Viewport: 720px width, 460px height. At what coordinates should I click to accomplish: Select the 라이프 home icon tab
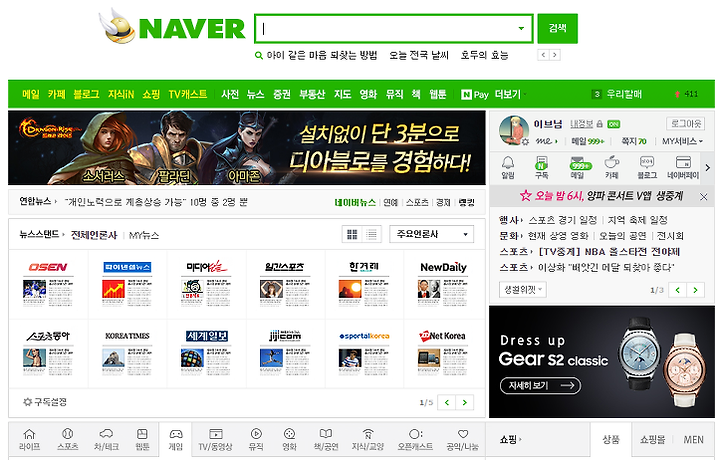[x=29, y=440]
